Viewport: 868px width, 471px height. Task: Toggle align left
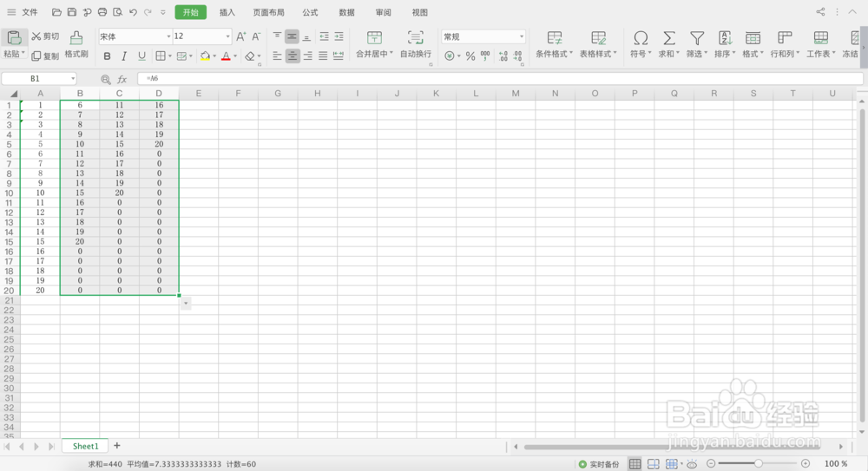278,56
